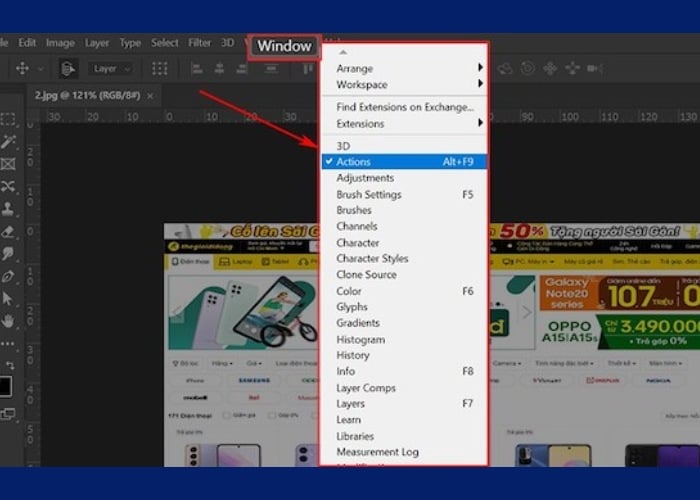700x500 pixels.
Task: Open the Select menu
Action: tap(165, 43)
